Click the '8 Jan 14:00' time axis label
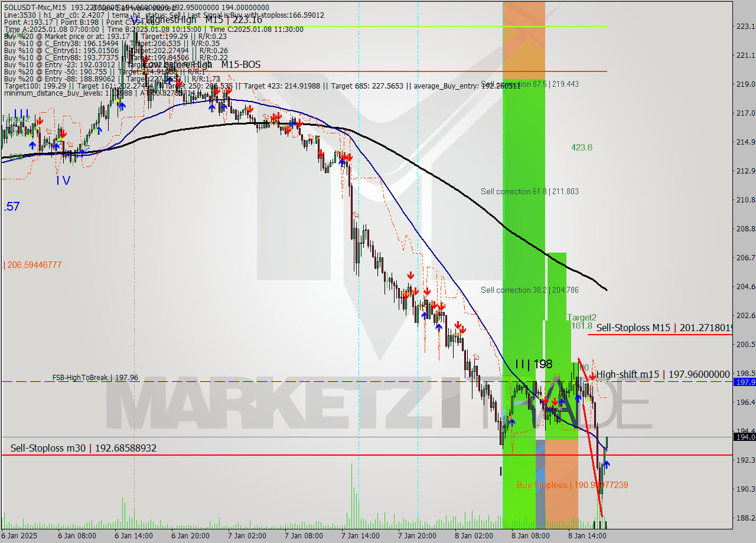Viewport: 756px width, 543px height. [x=587, y=536]
